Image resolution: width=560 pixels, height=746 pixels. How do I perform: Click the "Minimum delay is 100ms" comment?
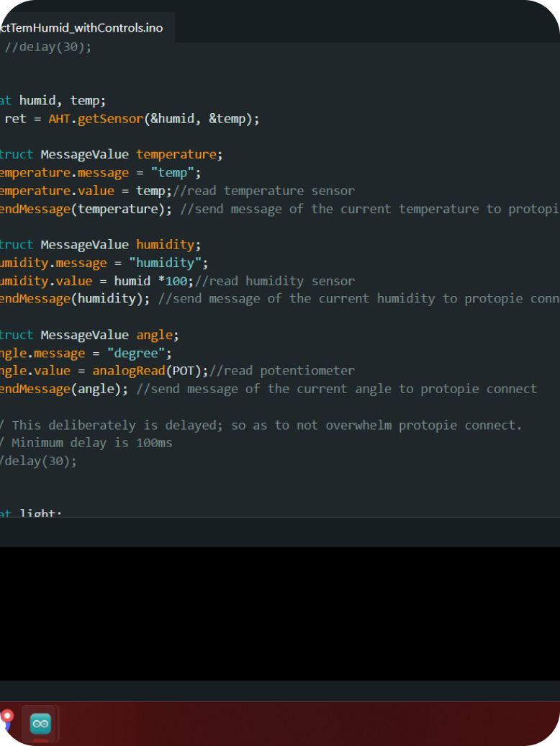(91, 443)
